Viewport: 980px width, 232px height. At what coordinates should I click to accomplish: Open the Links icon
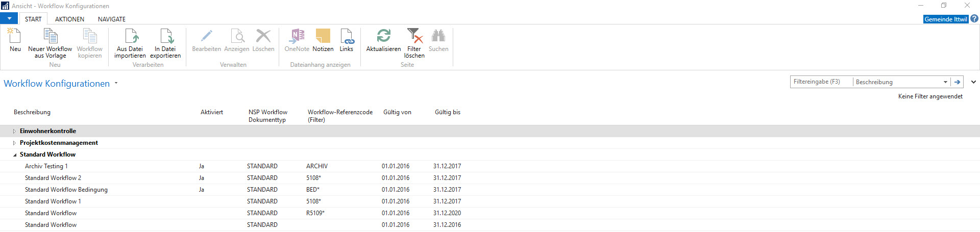347,36
